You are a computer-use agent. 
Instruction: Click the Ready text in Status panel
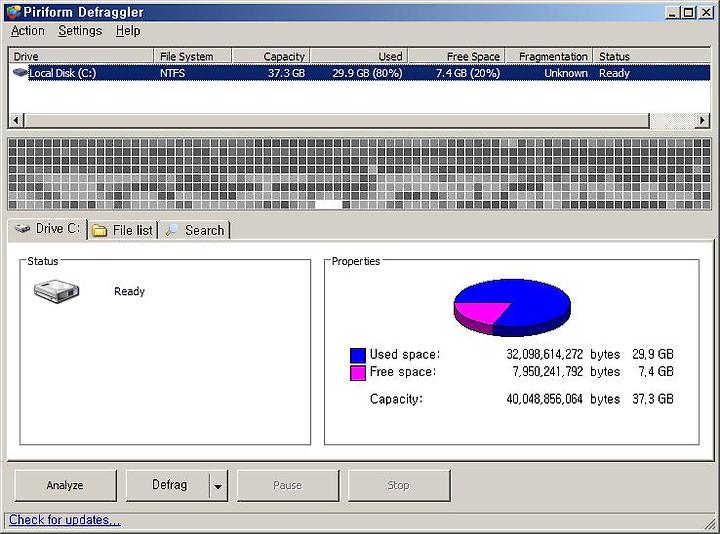tap(129, 291)
